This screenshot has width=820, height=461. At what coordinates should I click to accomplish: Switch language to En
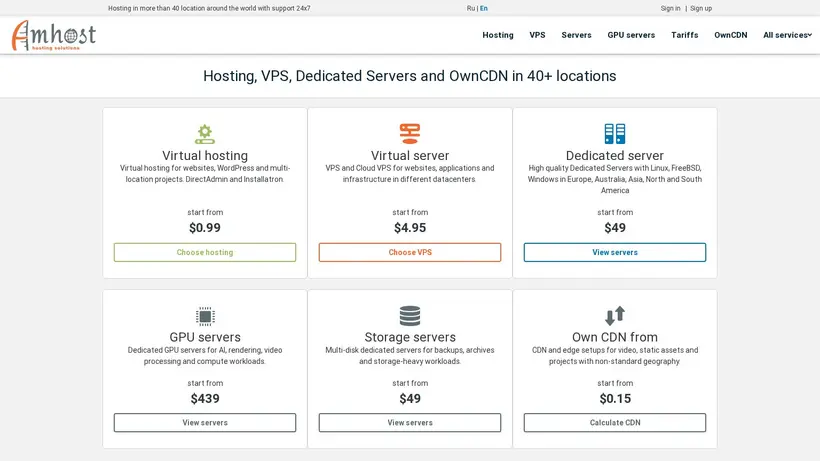(x=484, y=8)
